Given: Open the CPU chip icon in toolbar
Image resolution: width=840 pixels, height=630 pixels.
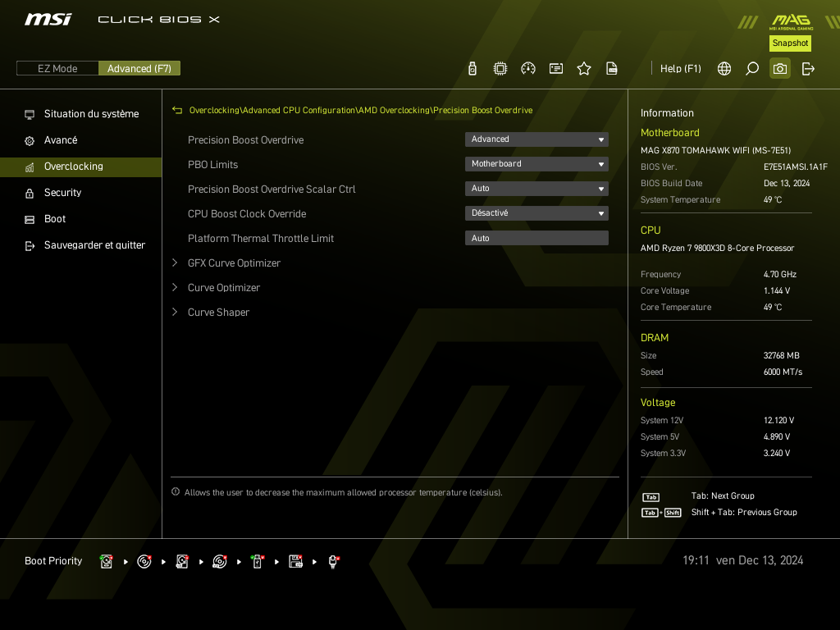Looking at the screenshot, I should (500, 69).
